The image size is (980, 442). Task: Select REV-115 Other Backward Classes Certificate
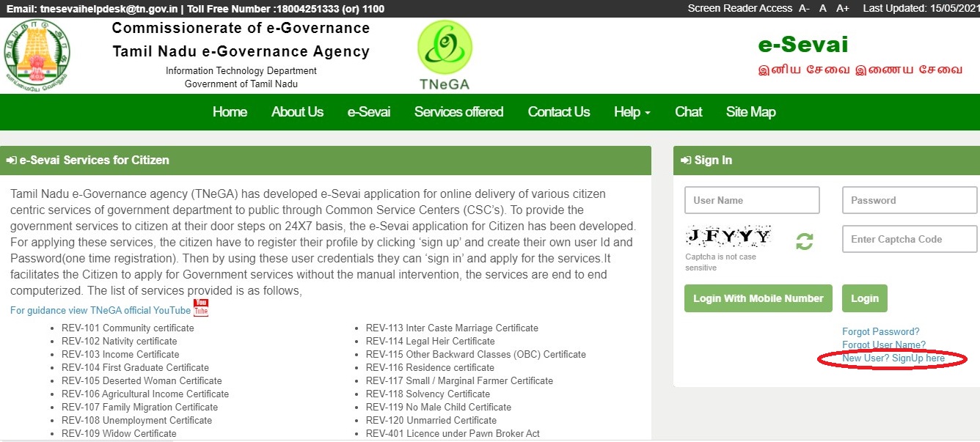click(x=476, y=355)
